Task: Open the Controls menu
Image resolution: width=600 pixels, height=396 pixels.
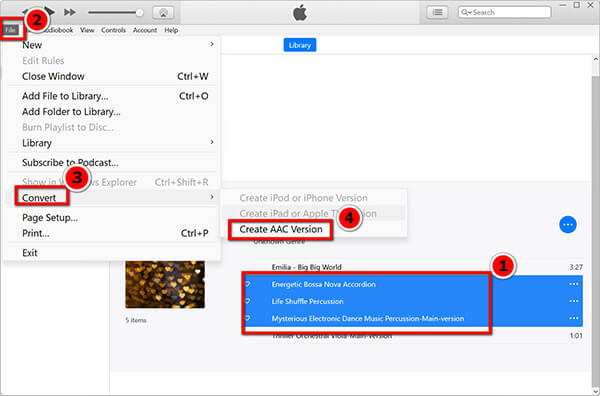Action: point(113,30)
